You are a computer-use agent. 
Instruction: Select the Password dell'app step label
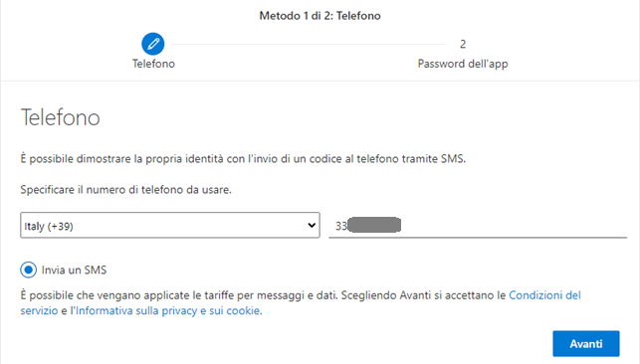pyautogui.click(x=463, y=64)
